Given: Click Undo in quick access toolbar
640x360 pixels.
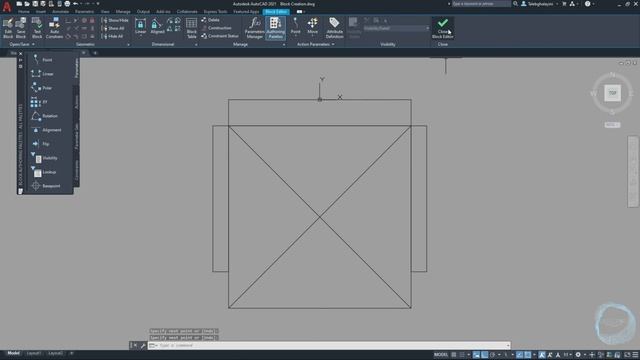Looking at the screenshot, I should 76,4.
